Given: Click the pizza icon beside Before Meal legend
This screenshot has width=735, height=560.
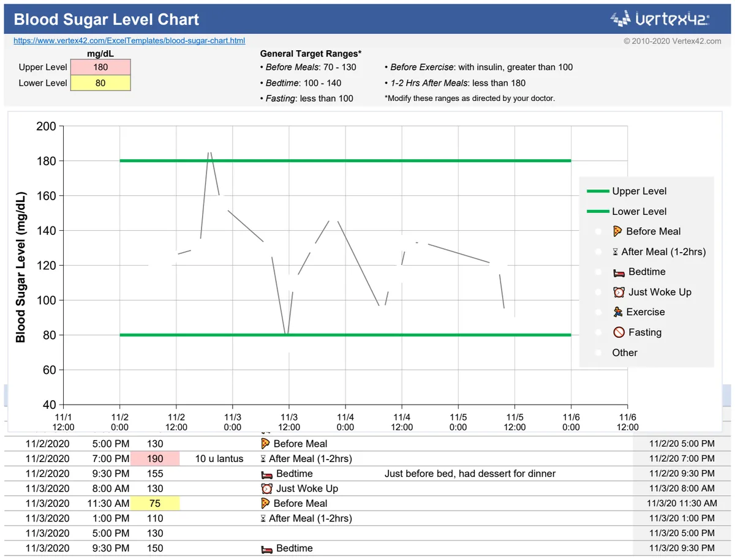Looking at the screenshot, I should (617, 231).
